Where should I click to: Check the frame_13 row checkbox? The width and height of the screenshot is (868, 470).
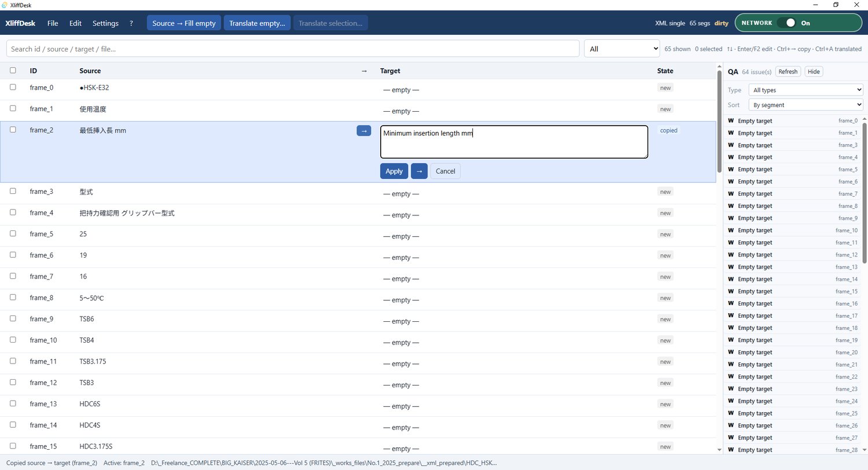13,403
